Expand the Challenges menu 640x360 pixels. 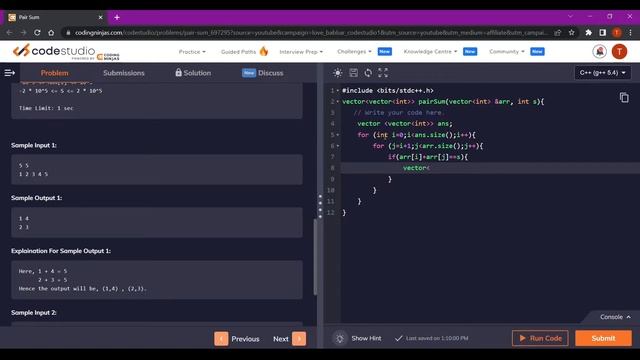pos(354,51)
